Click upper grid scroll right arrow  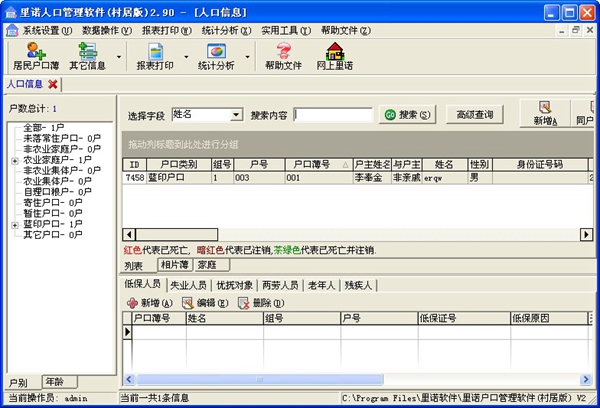tap(586, 235)
